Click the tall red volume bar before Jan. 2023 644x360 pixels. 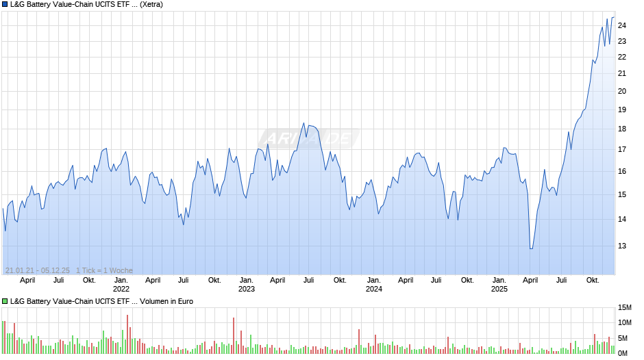234,335
